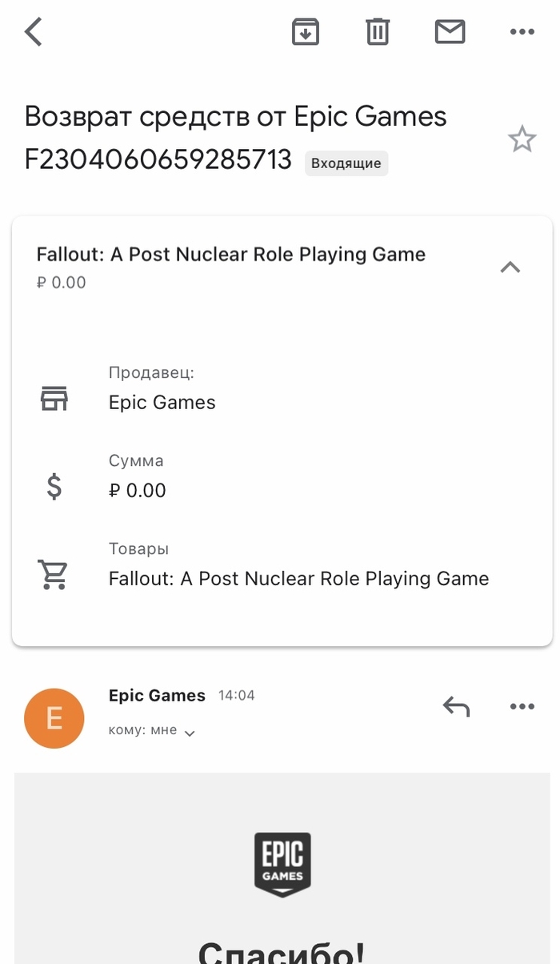
Task: Click the Epic Games logo image
Action: click(x=282, y=864)
